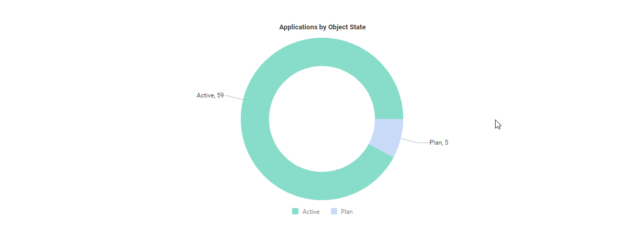Click the number 5 in the Plan label
This screenshot has width=644, height=240.
coord(446,143)
